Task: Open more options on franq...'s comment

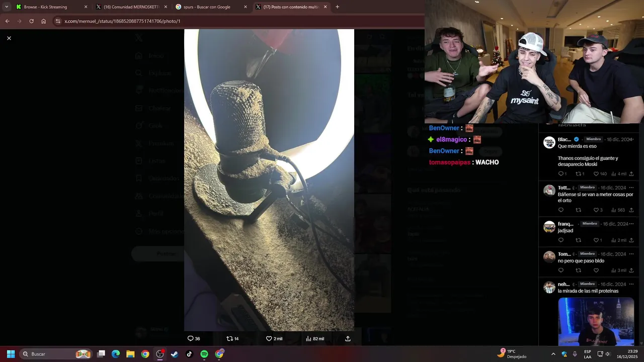Action: [x=631, y=224]
